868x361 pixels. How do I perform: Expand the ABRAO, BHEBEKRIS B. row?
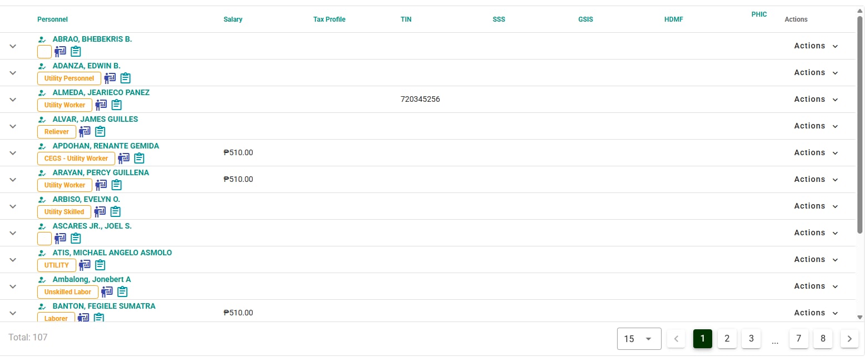[13, 46]
